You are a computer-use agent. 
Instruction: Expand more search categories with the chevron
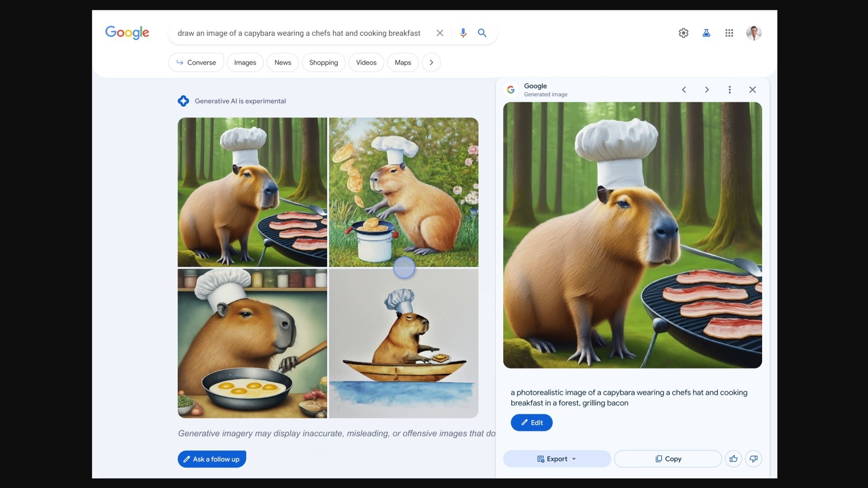pyautogui.click(x=431, y=62)
